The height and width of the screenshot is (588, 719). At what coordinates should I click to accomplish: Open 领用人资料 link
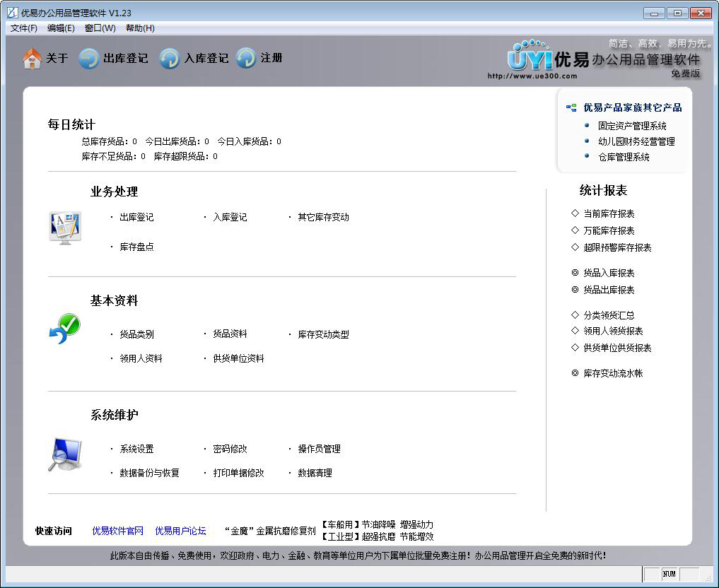point(141,358)
